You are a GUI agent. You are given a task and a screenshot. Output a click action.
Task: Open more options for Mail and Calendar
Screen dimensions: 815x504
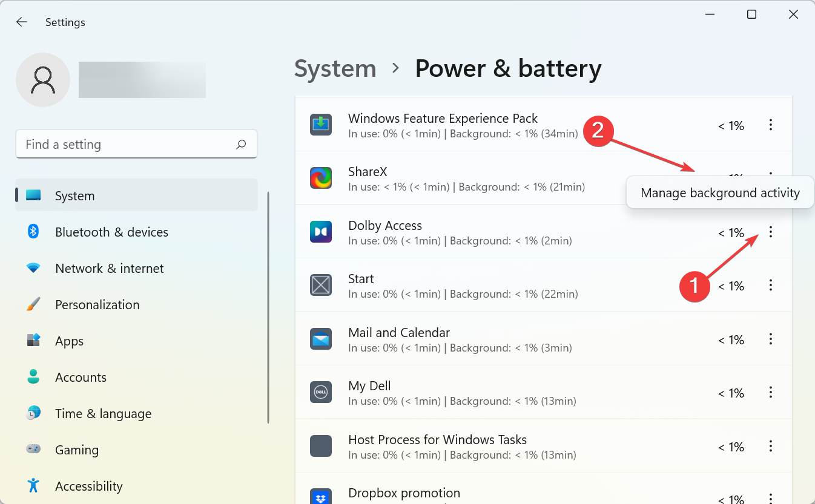[x=771, y=339]
